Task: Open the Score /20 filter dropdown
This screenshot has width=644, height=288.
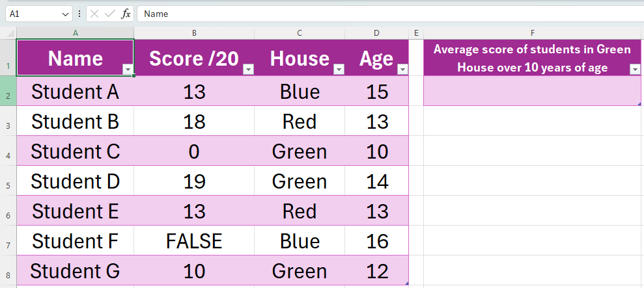Action: pyautogui.click(x=248, y=70)
